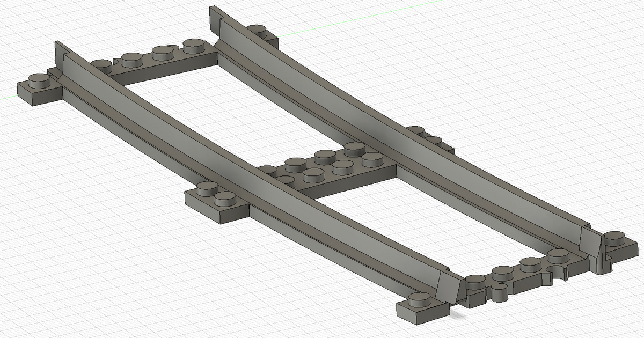644x338 pixels.
Task: Select the end face of the far rail at right
Action: point(591,241)
